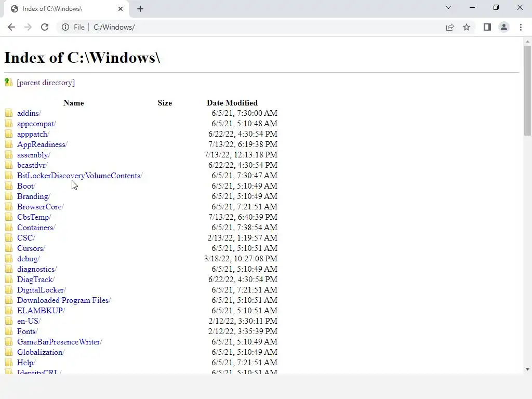Open the GameBarPresenceWriter/ folder link
The image size is (532, 399).
pos(59,342)
